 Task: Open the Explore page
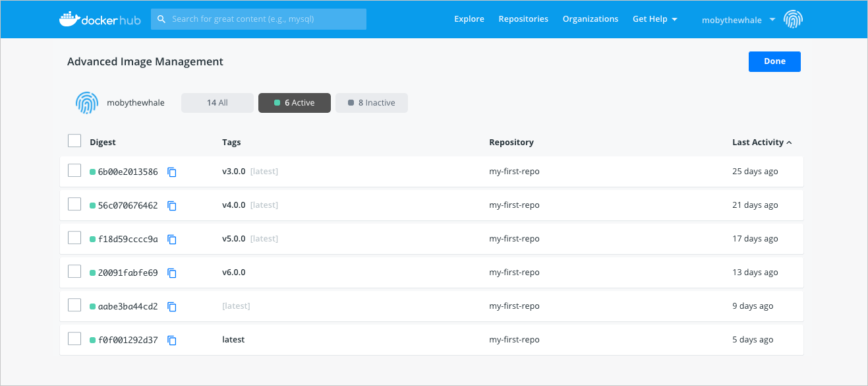(469, 18)
